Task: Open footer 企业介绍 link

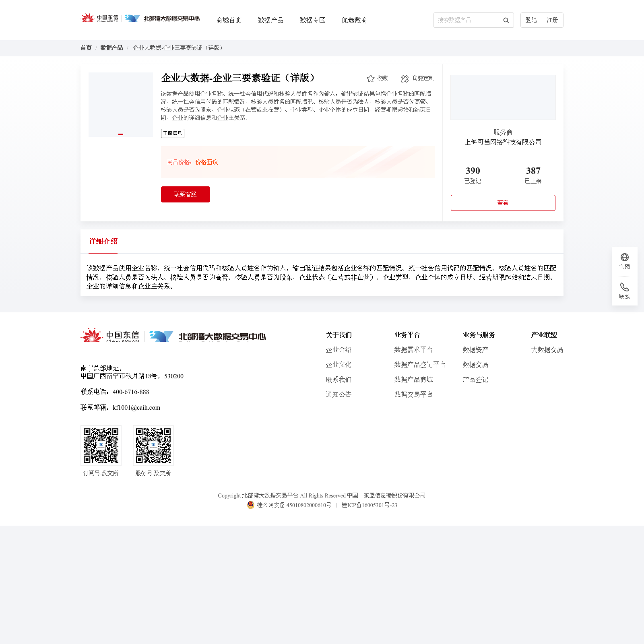Action: (339, 350)
